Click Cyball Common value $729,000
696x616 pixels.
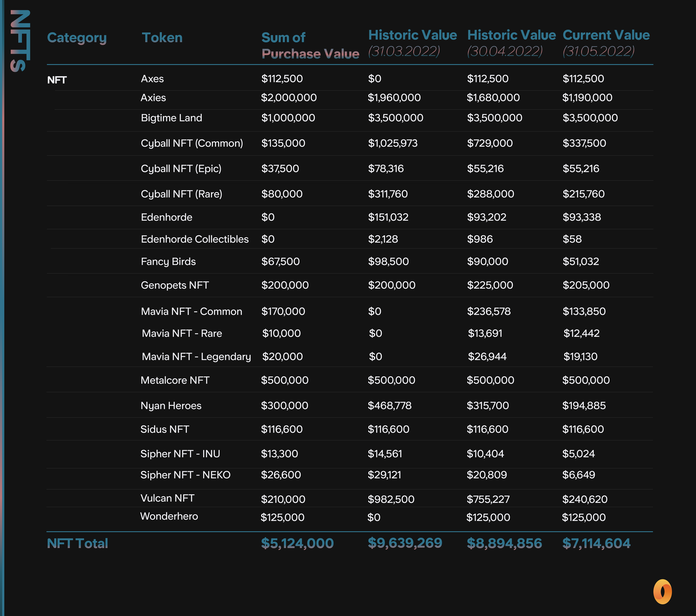[490, 143]
